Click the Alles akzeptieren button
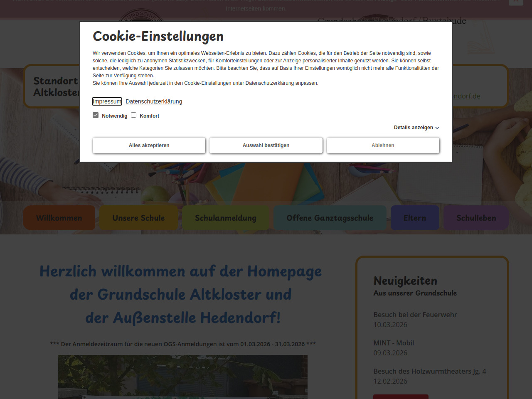 click(149, 145)
